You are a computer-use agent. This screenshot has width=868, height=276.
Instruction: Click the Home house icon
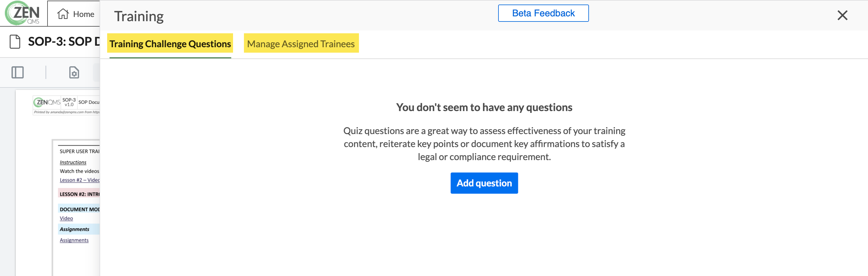point(63,14)
